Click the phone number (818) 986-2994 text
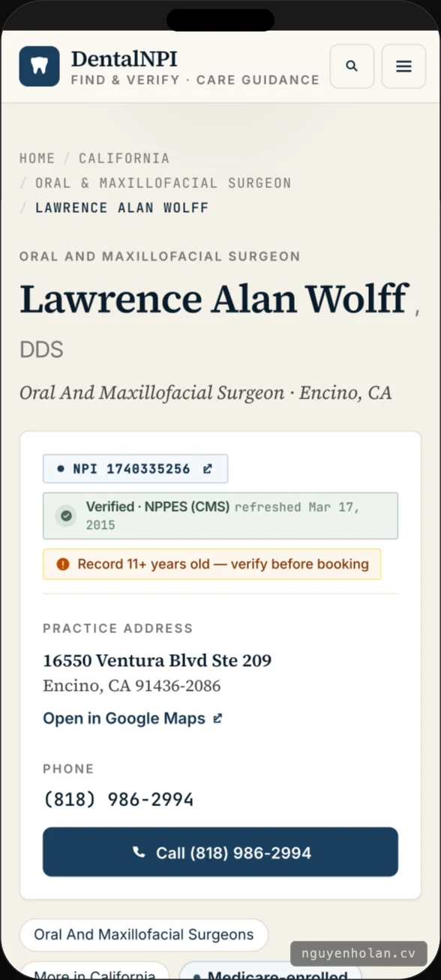The height and width of the screenshot is (980, 441). click(118, 799)
